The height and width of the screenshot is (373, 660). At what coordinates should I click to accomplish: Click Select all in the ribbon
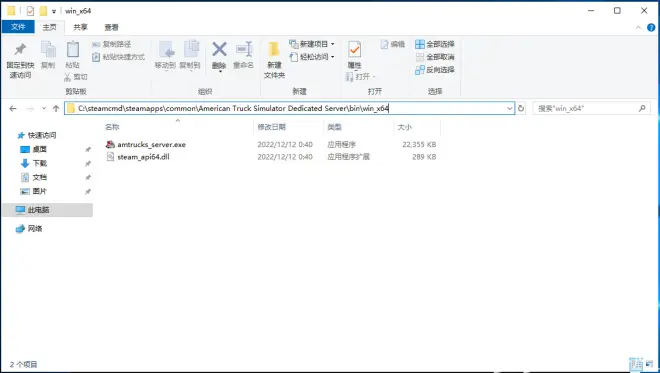coord(435,44)
